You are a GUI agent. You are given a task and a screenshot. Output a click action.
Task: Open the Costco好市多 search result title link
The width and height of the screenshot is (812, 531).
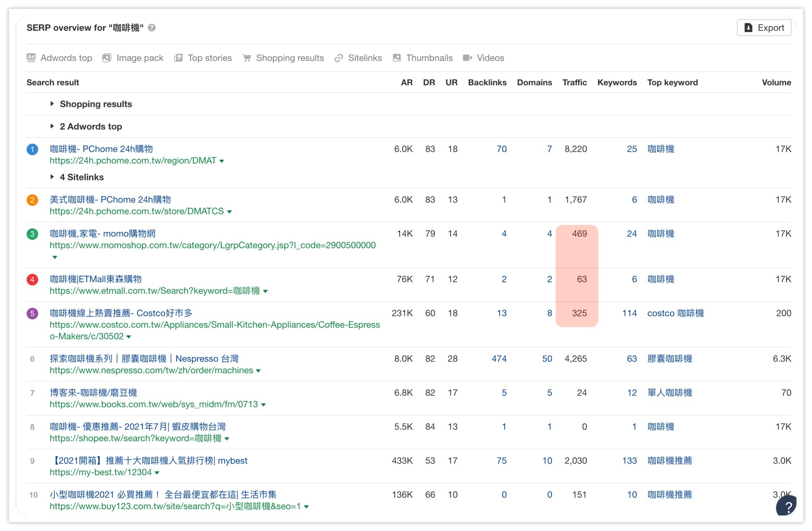coord(121,313)
